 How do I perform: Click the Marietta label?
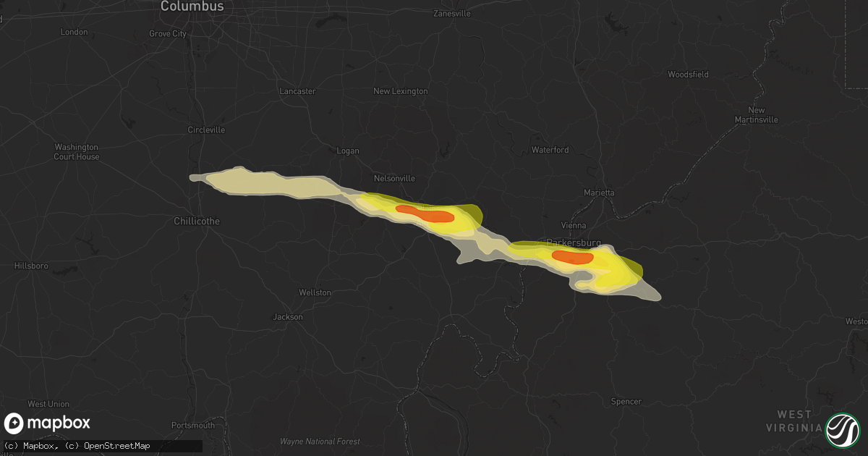pyautogui.click(x=599, y=193)
